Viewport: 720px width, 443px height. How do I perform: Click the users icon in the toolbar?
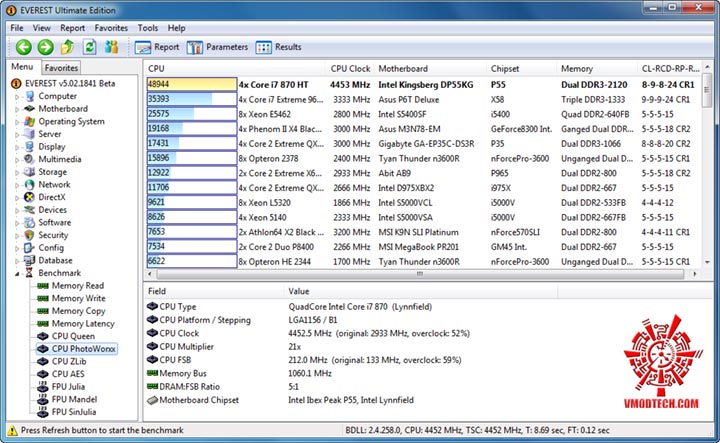pos(112,47)
